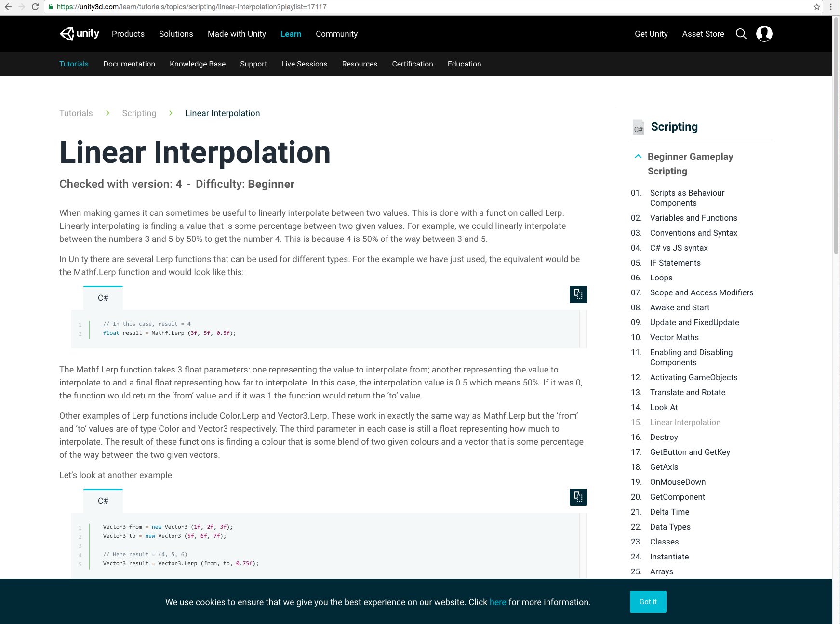This screenshot has width=840, height=624.
Task: Click the browser back arrow
Action: [8, 7]
